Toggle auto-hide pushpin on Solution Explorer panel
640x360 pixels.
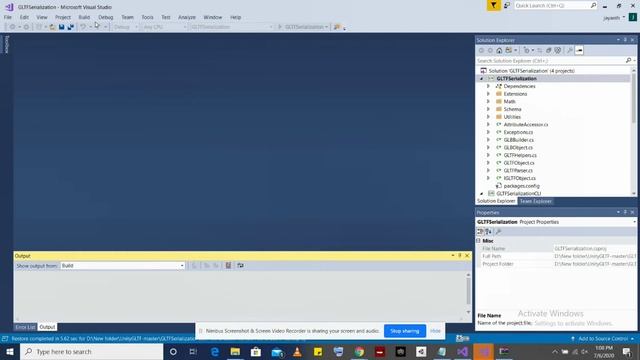coord(625,40)
